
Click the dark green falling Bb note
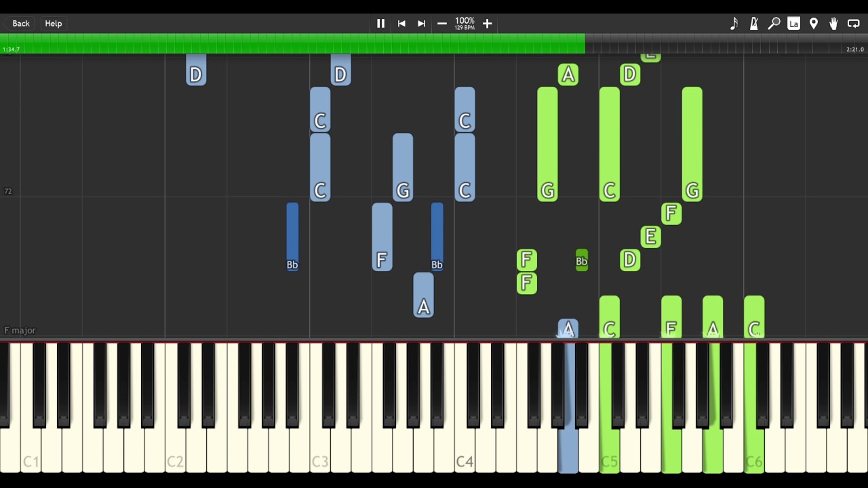[x=581, y=260]
